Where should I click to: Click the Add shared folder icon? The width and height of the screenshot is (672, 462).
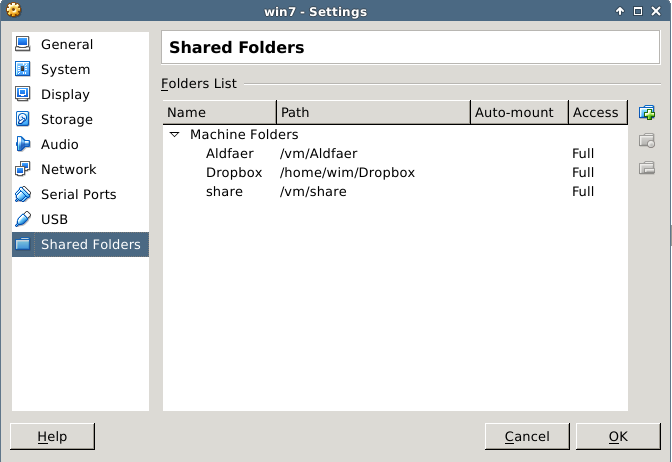(x=646, y=113)
